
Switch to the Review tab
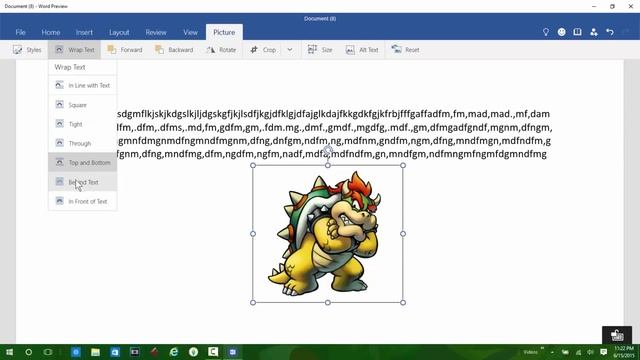tap(156, 32)
